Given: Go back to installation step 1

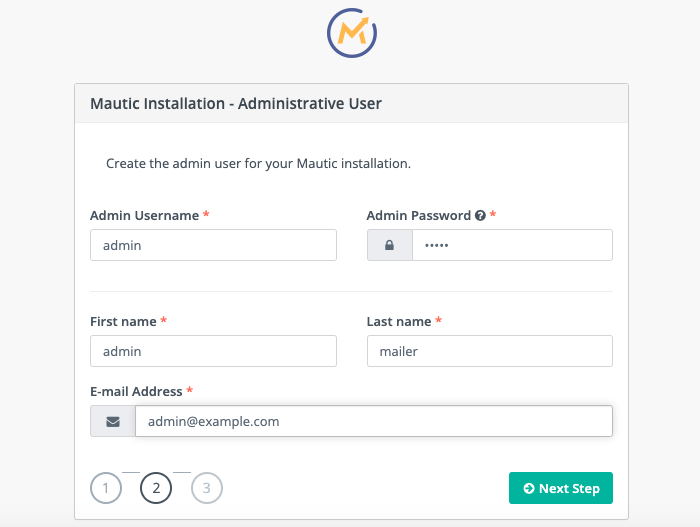Looking at the screenshot, I should [106, 488].
